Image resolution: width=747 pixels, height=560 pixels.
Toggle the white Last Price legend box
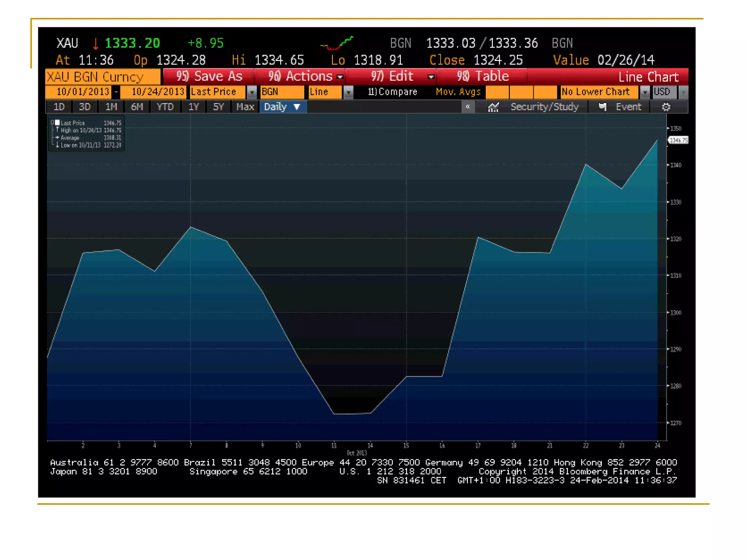tap(57, 122)
